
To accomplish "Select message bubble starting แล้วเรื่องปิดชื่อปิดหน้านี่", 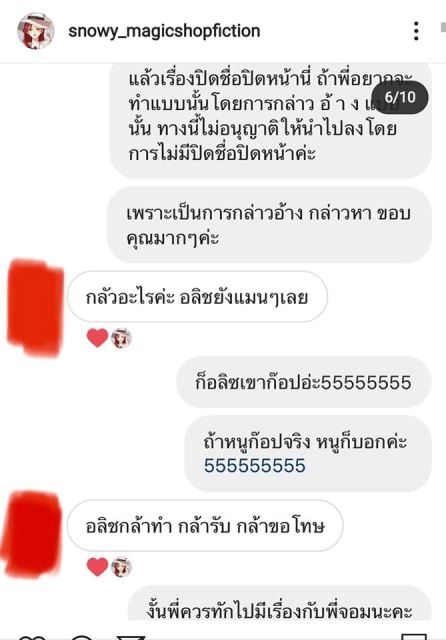I will (x=271, y=120).
